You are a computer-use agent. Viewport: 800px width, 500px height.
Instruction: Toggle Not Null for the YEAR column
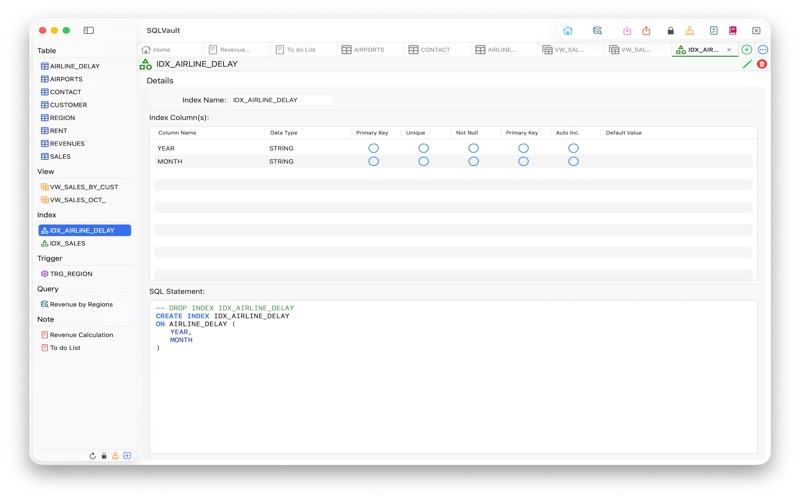coord(473,148)
